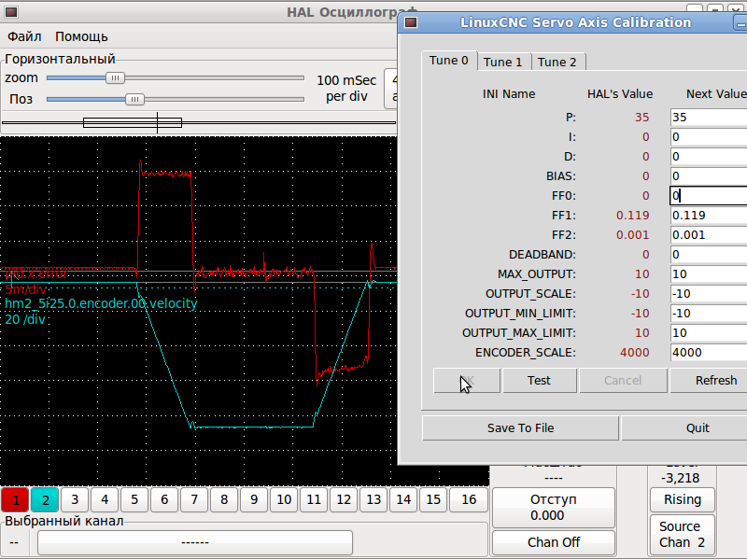Click the I next value field
The height and width of the screenshot is (560, 747).
(x=709, y=137)
